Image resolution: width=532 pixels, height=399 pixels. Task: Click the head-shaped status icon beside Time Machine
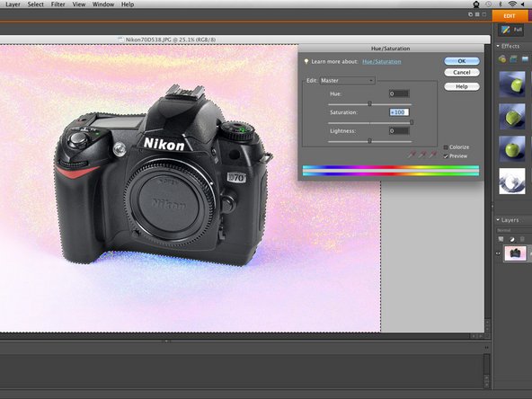[476, 4]
